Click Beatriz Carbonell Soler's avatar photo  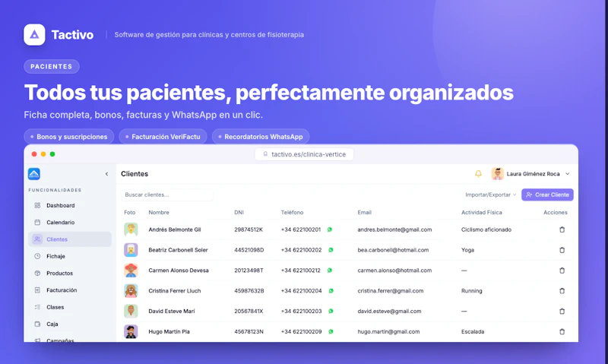coord(131,250)
